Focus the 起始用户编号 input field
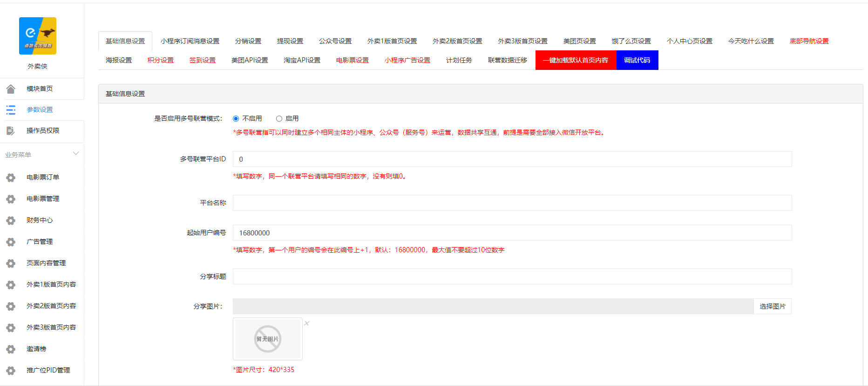This screenshot has height=386, width=868. click(x=512, y=233)
